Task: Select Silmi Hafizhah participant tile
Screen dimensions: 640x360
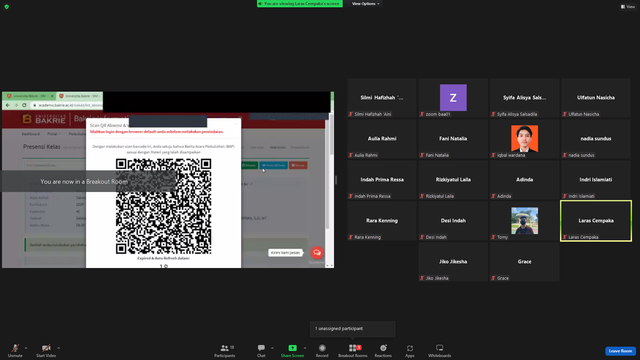Action: tap(382, 98)
